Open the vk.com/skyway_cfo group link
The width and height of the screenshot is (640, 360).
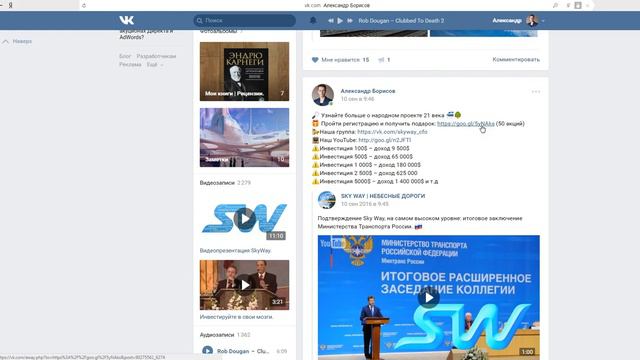(x=392, y=132)
